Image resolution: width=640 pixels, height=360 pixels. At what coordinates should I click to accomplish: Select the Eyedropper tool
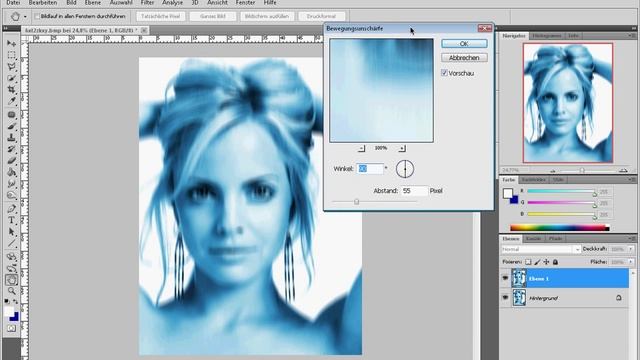pos(11,101)
